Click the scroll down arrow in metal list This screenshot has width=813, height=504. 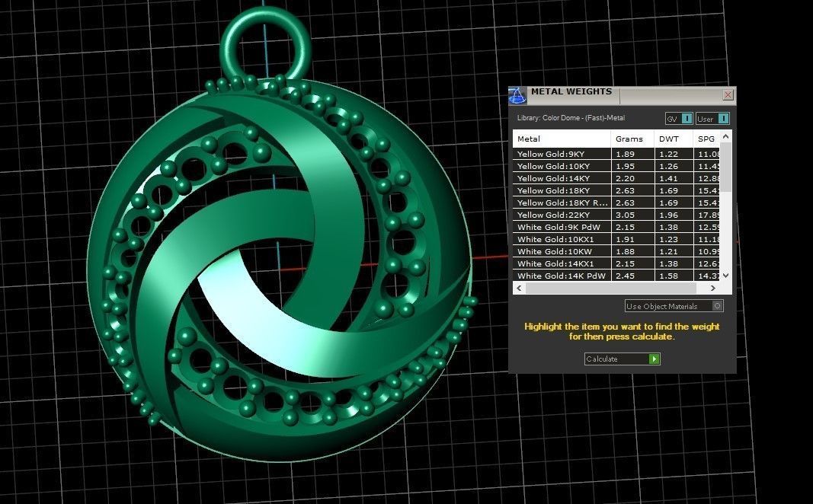[x=726, y=276]
